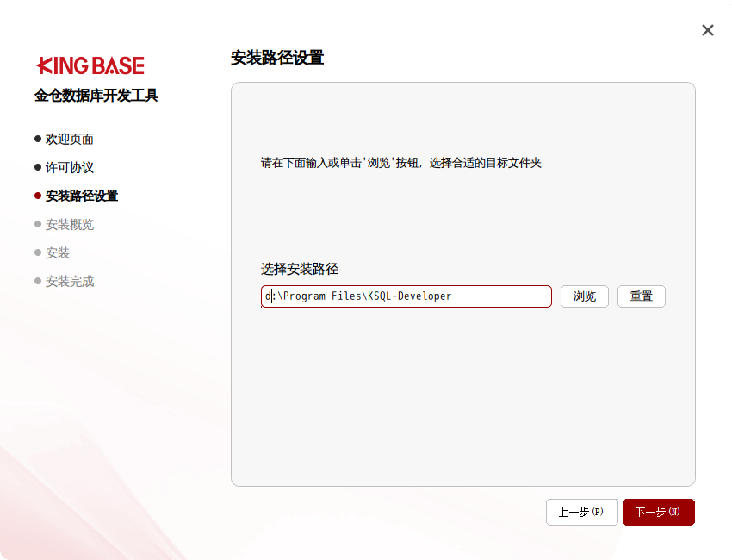The width and height of the screenshot is (732, 560).
Task: Select the grayed 安装概览 step
Action: (x=69, y=224)
